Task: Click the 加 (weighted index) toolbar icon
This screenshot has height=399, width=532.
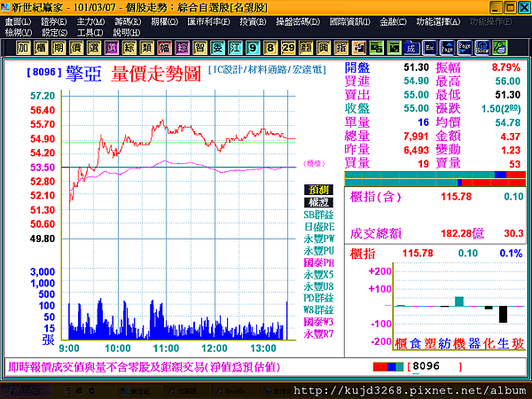Action: tap(23, 48)
